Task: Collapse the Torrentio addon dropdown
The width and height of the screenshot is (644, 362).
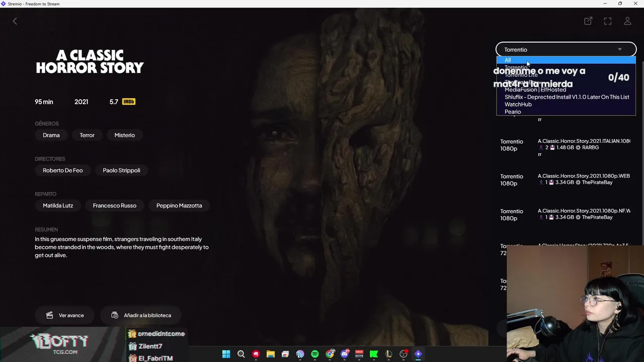Action: [x=566, y=49]
